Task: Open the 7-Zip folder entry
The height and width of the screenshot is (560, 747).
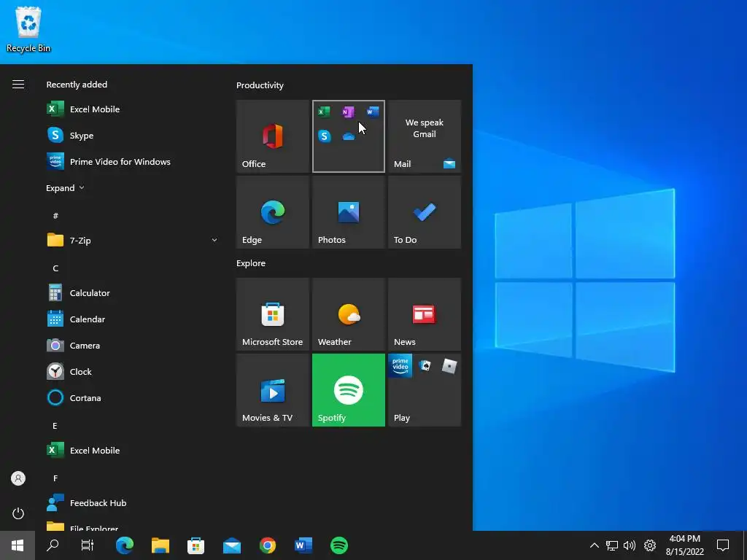Action: [x=131, y=240]
